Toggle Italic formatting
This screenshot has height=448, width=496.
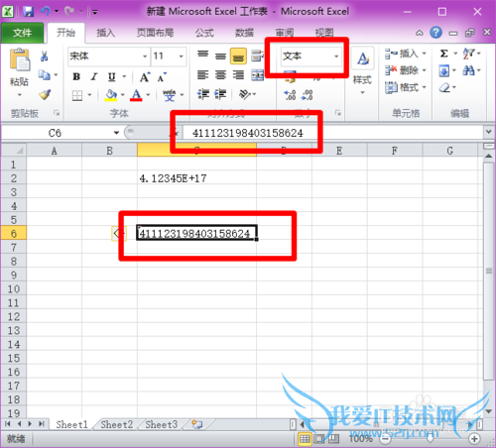click(x=94, y=76)
